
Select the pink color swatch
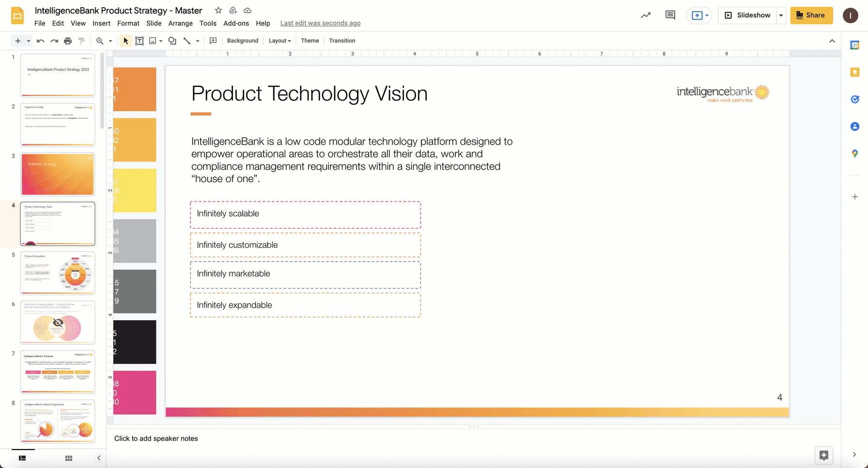135,392
